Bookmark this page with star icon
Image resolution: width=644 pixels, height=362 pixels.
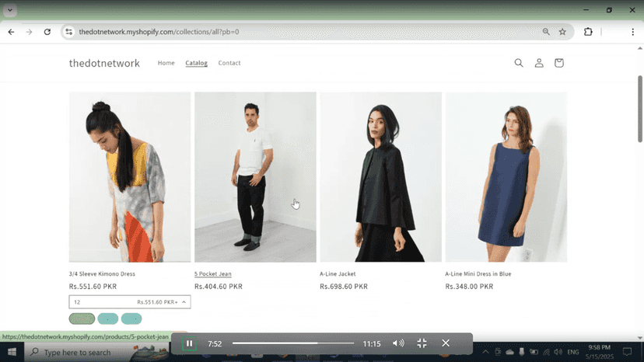562,32
